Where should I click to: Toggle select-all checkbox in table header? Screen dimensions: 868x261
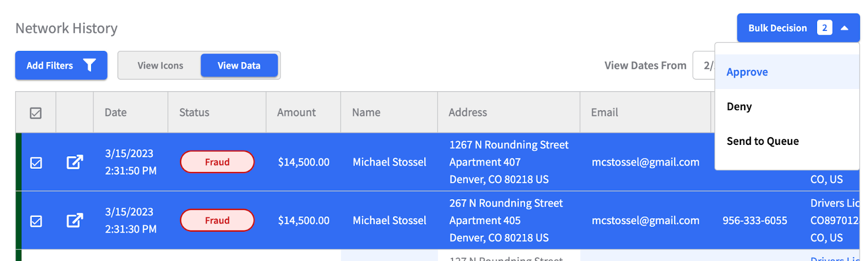[x=36, y=113]
